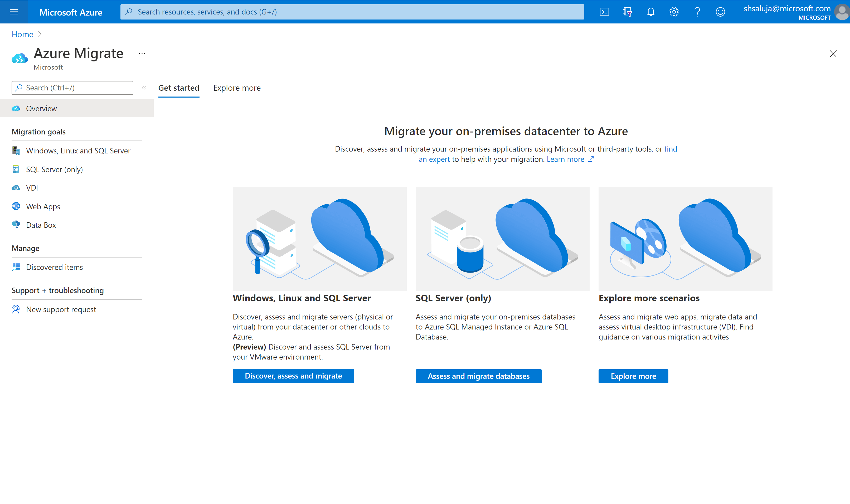This screenshot has width=850, height=504.
Task: Open the Feedback smiley icon
Action: click(x=720, y=12)
